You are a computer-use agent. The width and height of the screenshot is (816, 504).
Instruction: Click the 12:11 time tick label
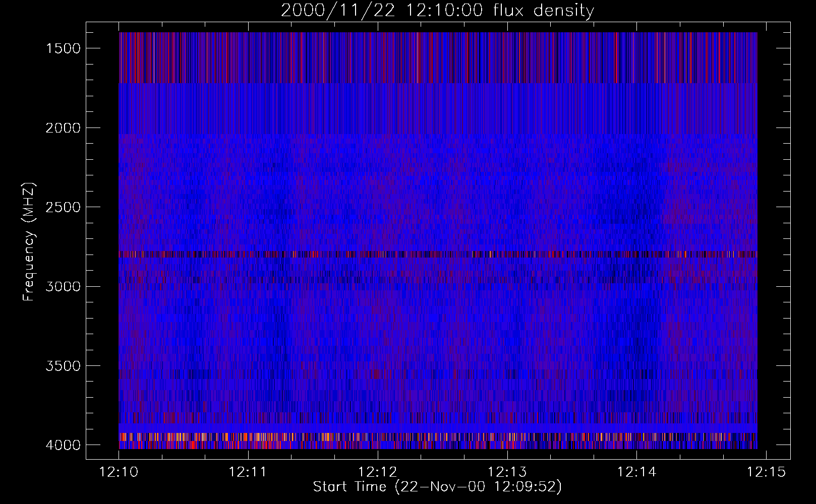click(248, 472)
